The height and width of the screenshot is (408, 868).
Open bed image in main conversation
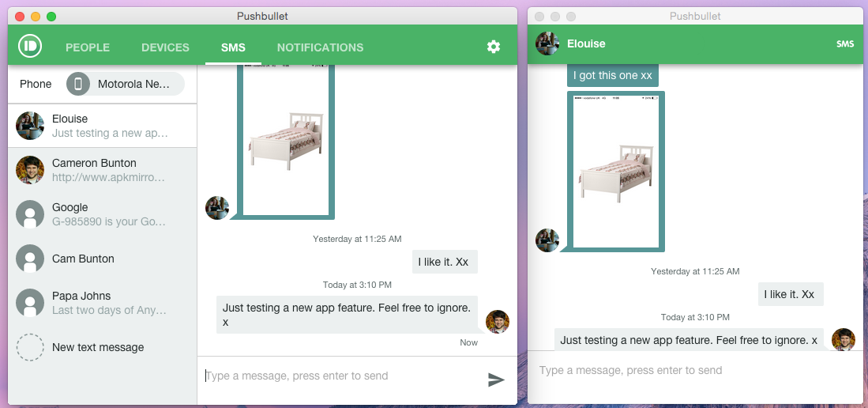coord(286,141)
